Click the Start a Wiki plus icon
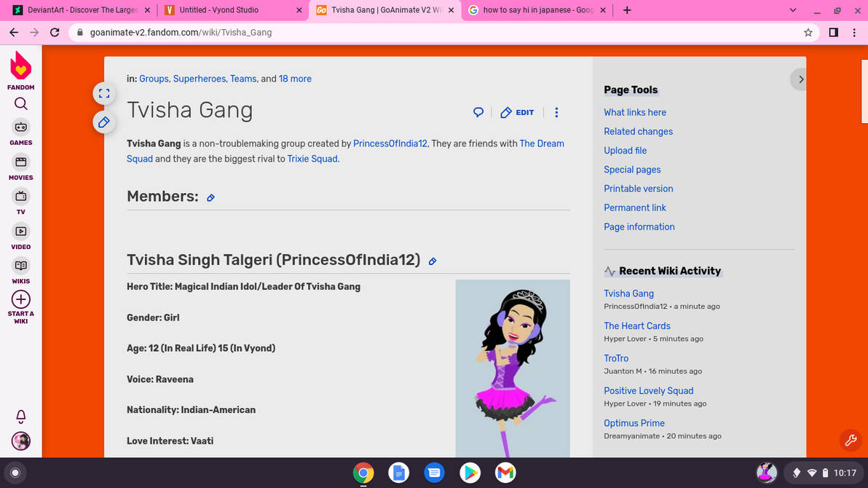Screen dimensions: 868x488 [20, 299]
